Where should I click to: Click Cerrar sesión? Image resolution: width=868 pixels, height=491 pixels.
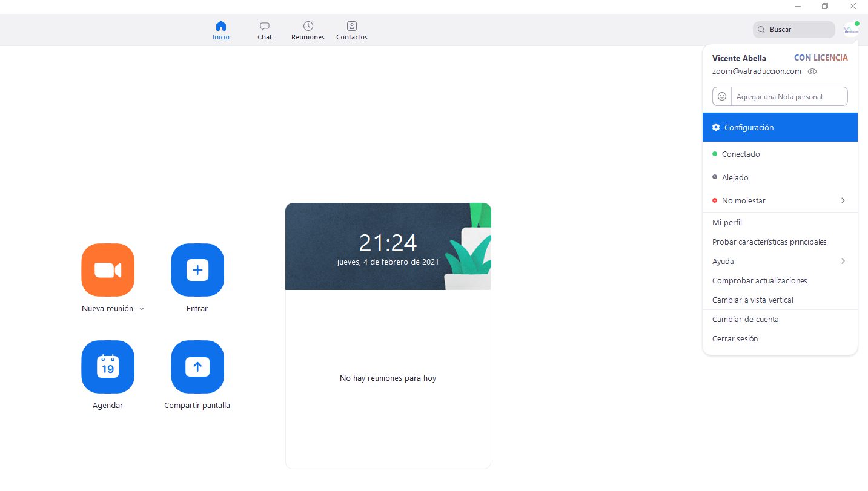(x=735, y=339)
